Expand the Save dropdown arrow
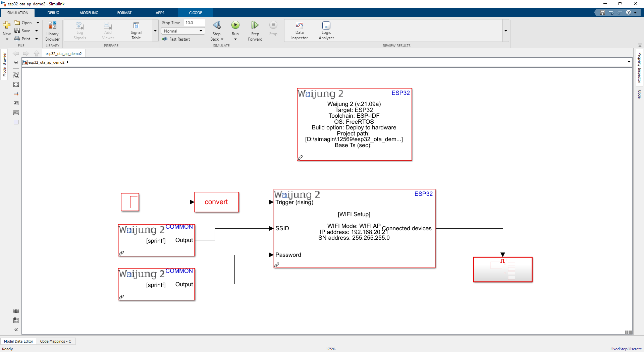This screenshot has height=352, width=644. [x=37, y=31]
